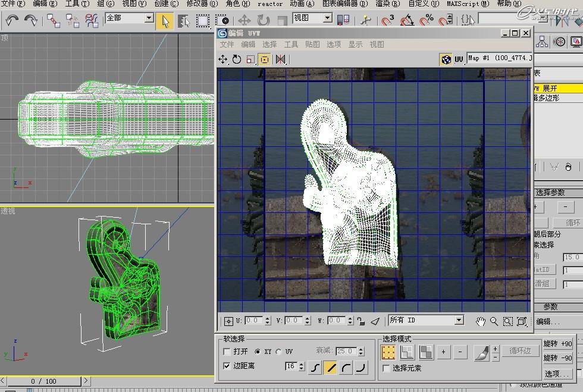Screen dimensions: 583x392
Task: Click the Spinner Snap toggle icon
Action: (446, 20)
